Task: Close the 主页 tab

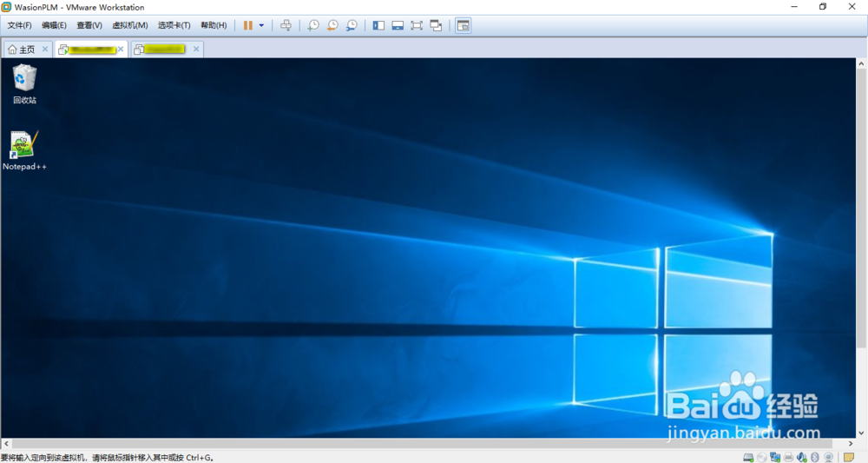Action: [45, 50]
